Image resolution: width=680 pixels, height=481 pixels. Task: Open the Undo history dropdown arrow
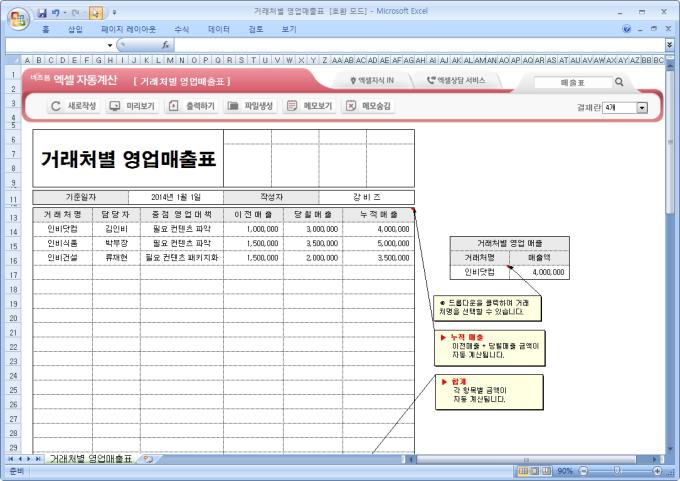65,13
